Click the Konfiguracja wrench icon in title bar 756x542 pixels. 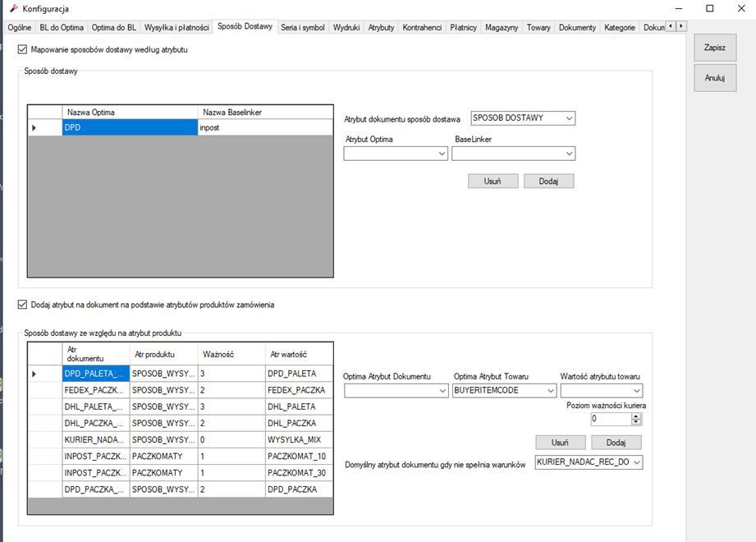click(x=14, y=8)
